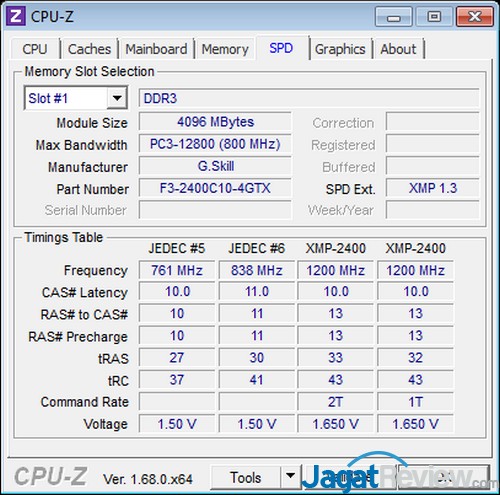500x495 pixels.
Task: Click the tRAS value 32
Action: (415, 358)
